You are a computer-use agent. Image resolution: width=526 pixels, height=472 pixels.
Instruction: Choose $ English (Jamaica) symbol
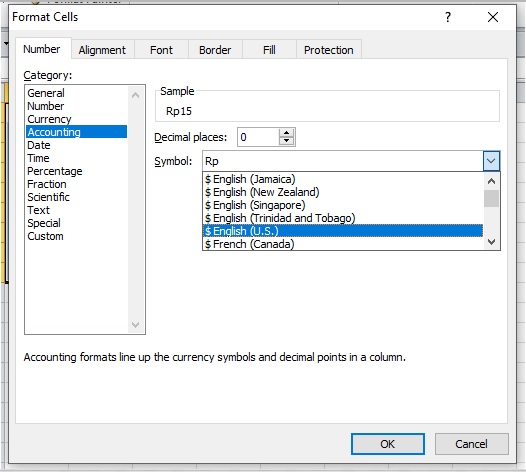coord(343,179)
